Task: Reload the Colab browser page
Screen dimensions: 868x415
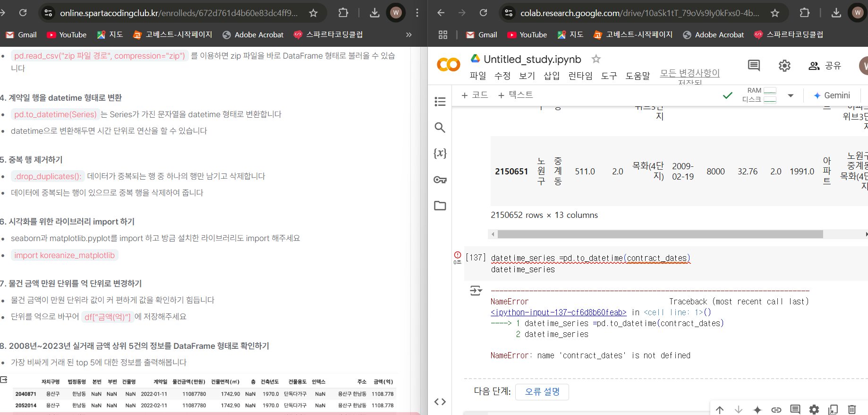Action: (x=483, y=13)
